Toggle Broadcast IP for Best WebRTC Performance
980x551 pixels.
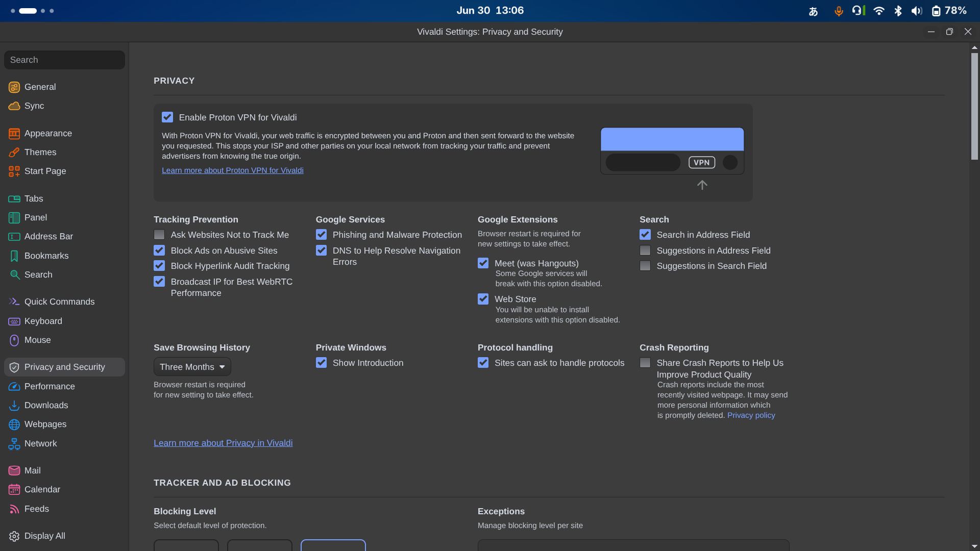pos(159,282)
